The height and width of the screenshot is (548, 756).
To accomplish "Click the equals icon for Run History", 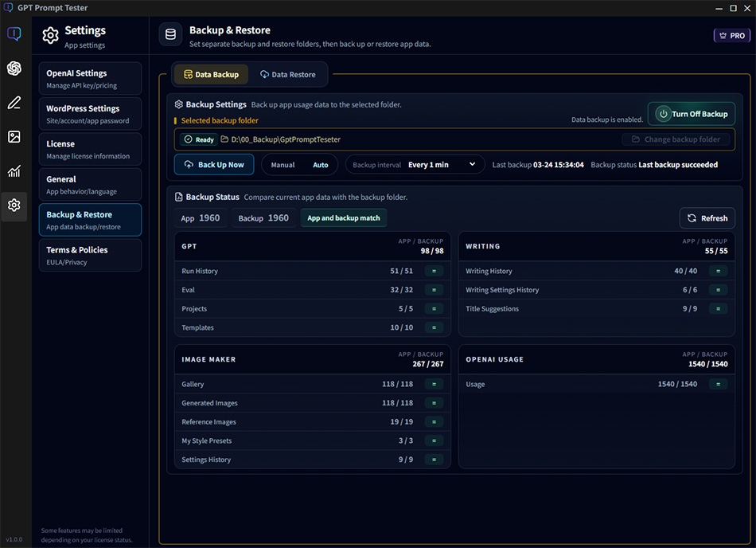I will (x=434, y=271).
